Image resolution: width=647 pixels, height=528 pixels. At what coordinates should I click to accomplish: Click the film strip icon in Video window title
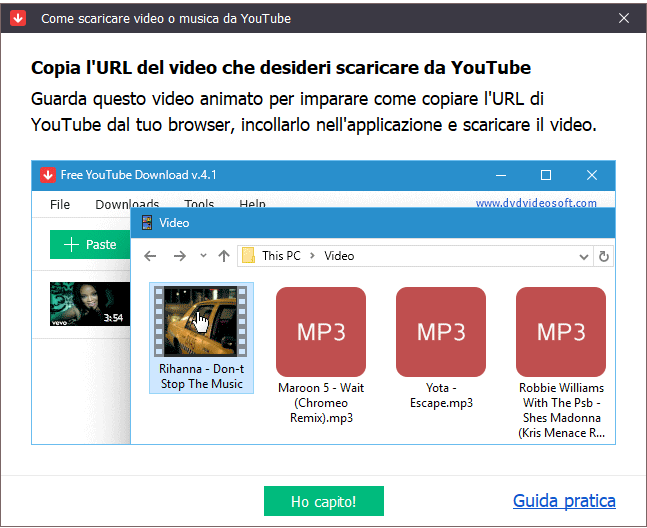(x=146, y=223)
